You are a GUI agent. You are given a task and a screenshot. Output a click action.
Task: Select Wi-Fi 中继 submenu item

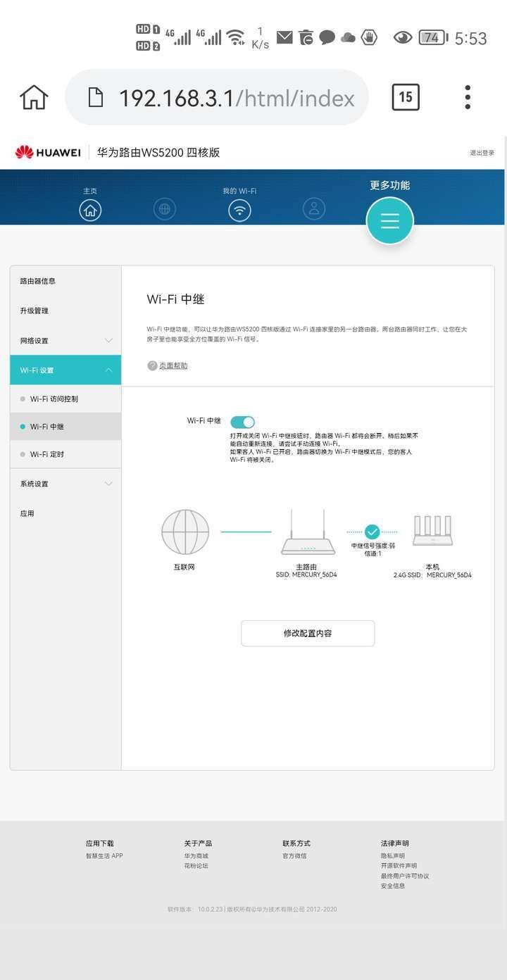pyautogui.click(x=65, y=427)
